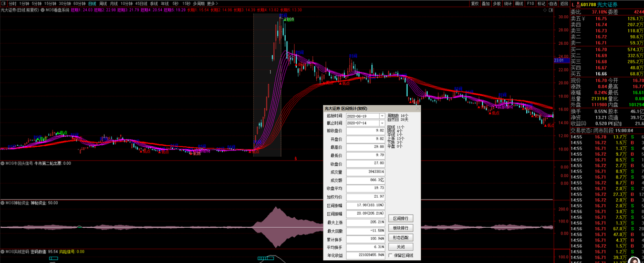Image resolution: width=644 pixels, height=263 pixels.
Task: Select the 5秒 period
Action: [x=175, y=3]
